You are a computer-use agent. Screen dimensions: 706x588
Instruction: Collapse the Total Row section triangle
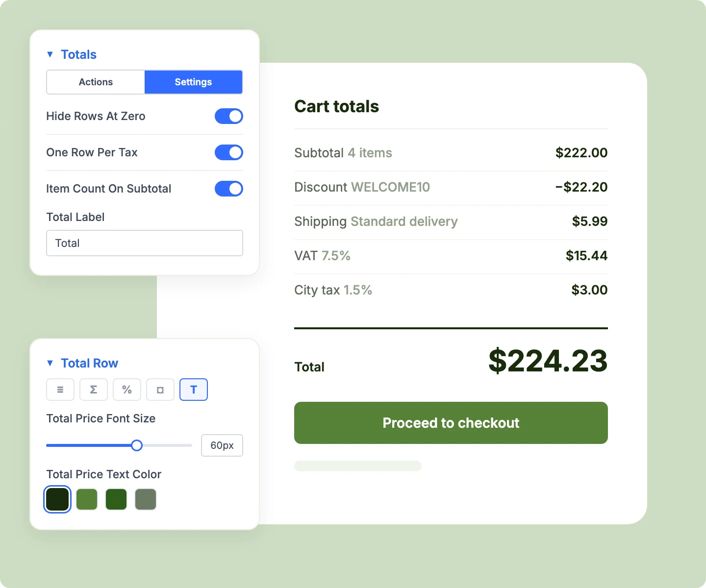pos(50,363)
